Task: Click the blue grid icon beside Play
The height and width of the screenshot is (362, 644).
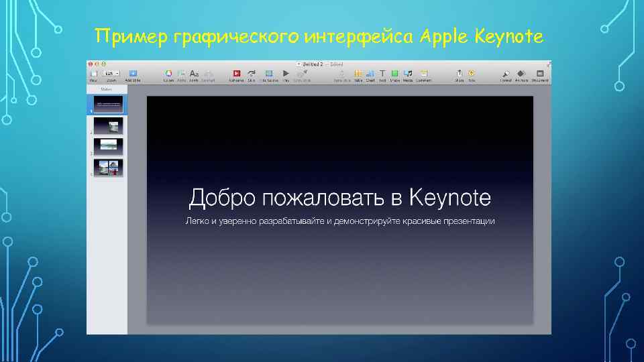Action: 269,74
